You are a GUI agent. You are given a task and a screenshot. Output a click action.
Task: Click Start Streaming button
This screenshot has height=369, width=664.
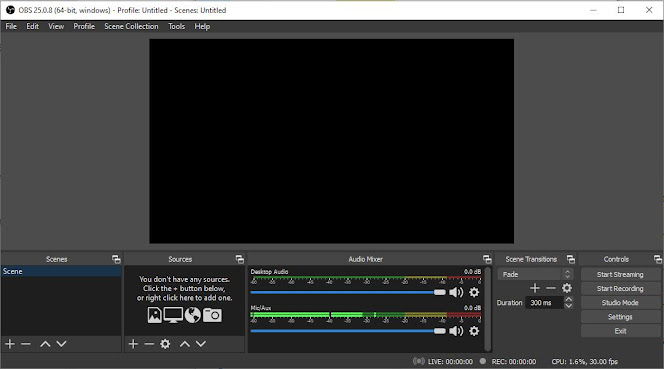(x=620, y=275)
